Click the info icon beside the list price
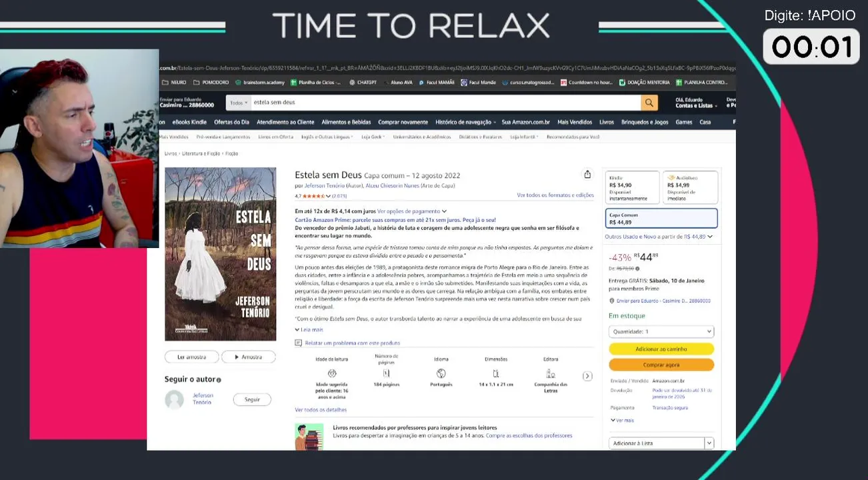 [x=638, y=269]
